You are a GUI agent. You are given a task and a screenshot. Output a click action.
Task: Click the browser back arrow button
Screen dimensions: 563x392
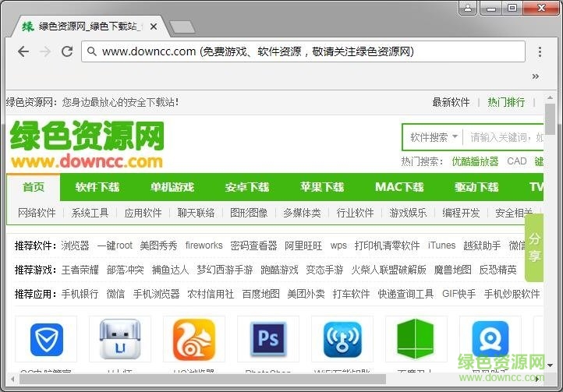tap(23, 51)
